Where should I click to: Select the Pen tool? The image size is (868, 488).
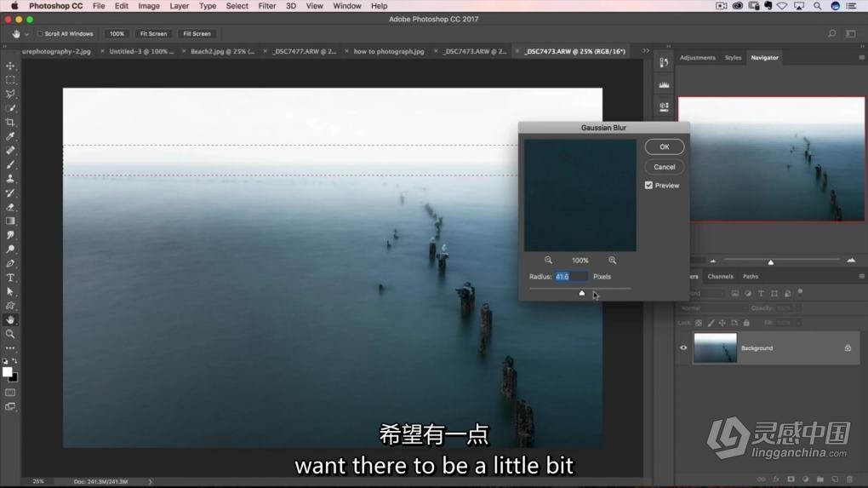point(10,263)
